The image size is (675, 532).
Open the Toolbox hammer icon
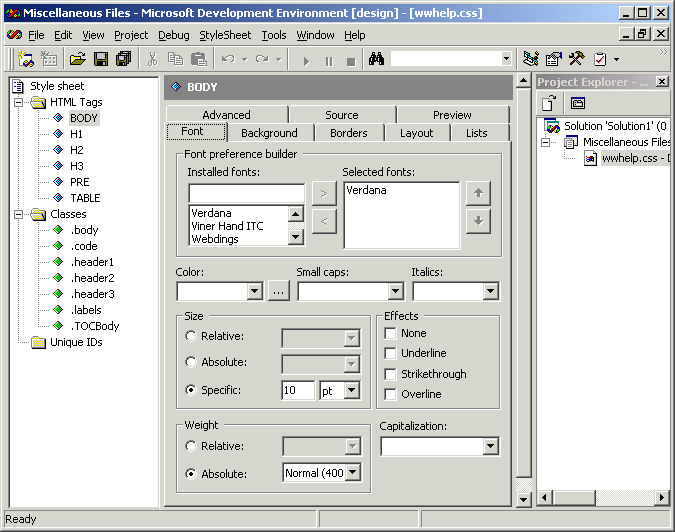click(576, 59)
